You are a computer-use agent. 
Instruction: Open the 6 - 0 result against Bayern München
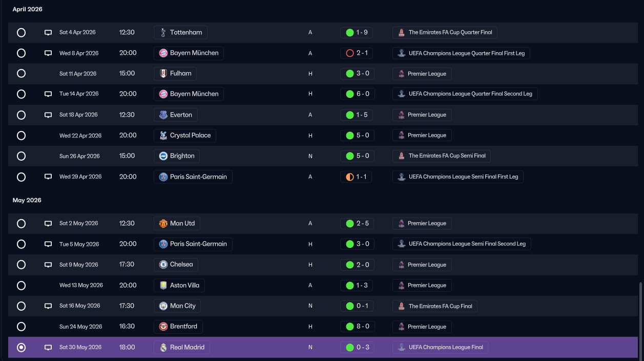357,94
